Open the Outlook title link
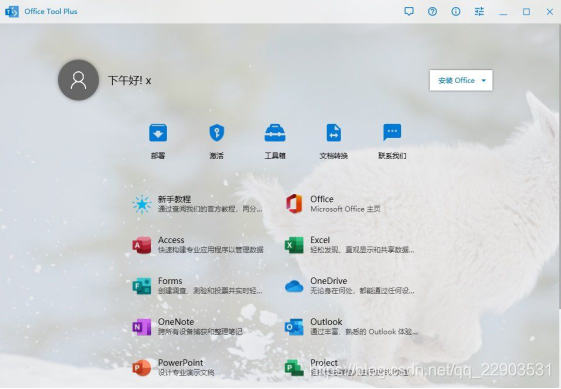This screenshot has height=389, width=561. (326, 321)
